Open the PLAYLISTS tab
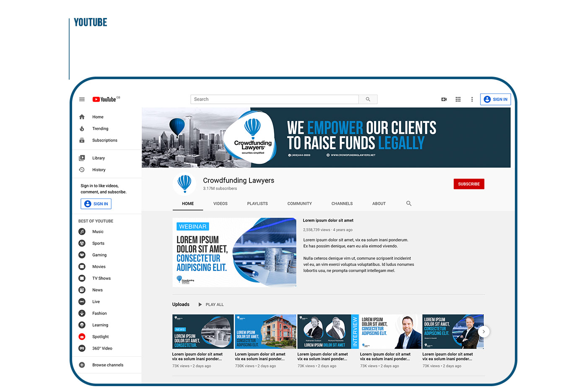Image resolution: width=587 pixels, height=392 pixels. [x=257, y=204]
